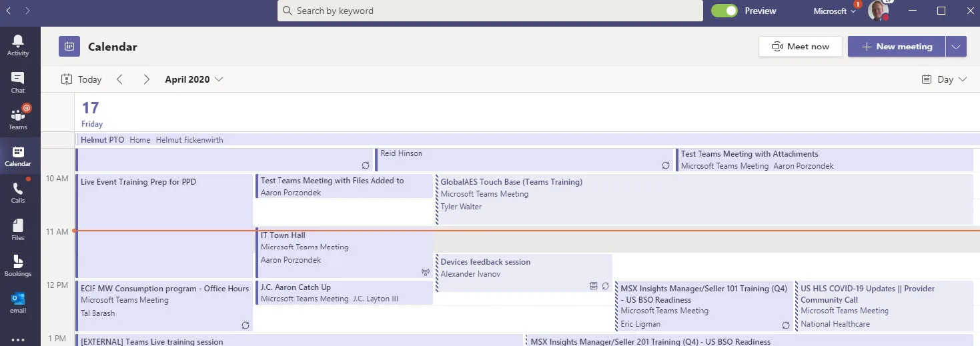Open the email app icon
Viewport: 980px width, 346px height.
(18, 303)
